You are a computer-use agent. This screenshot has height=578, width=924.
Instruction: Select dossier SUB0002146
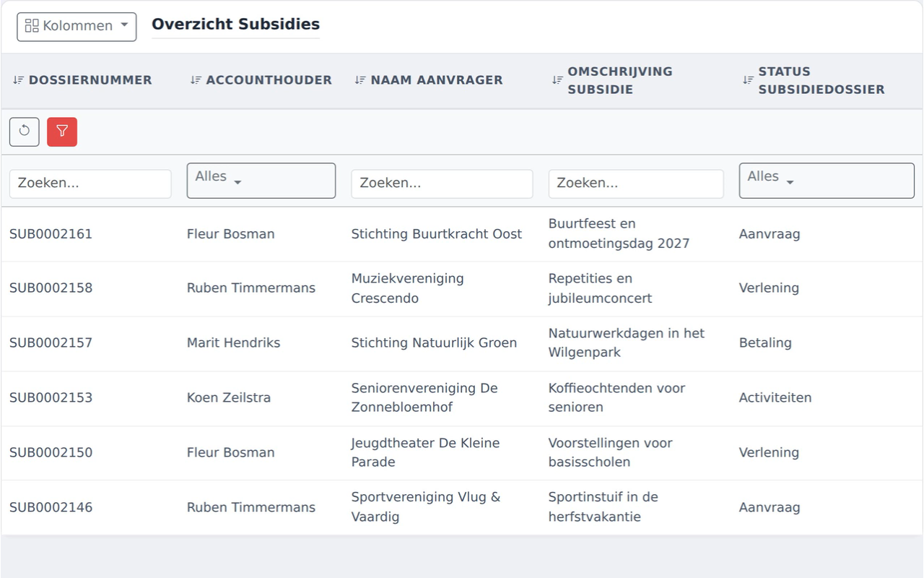pos(51,508)
